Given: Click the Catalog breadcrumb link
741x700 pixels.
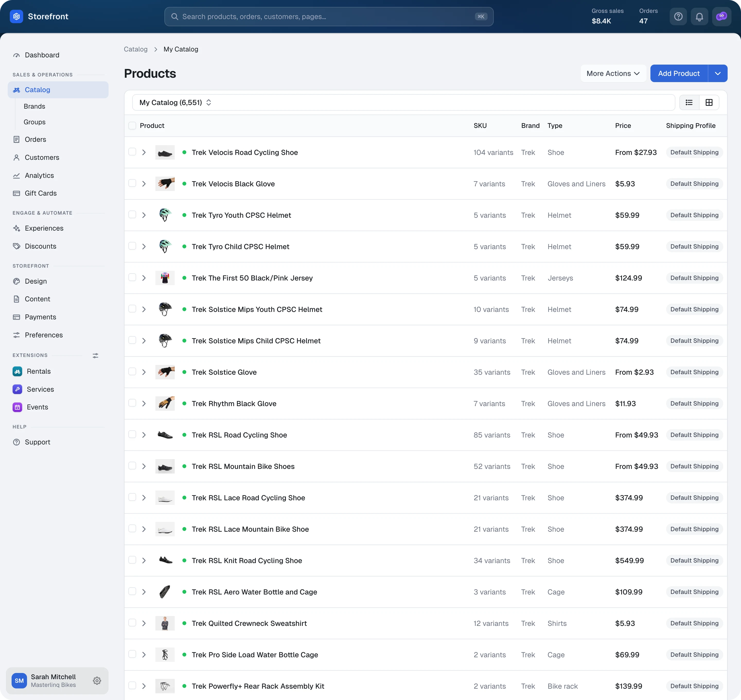Looking at the screenshot, I should click(x=135, y=49).
